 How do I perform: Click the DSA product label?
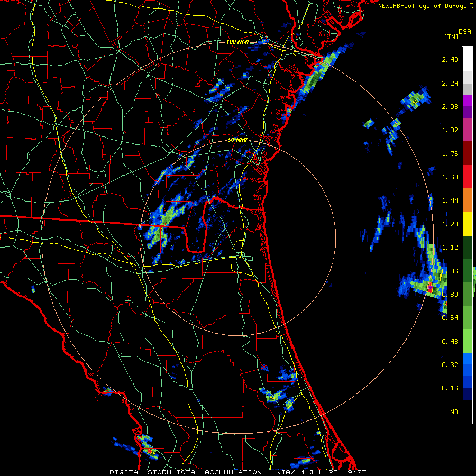(x=464, y=32)
